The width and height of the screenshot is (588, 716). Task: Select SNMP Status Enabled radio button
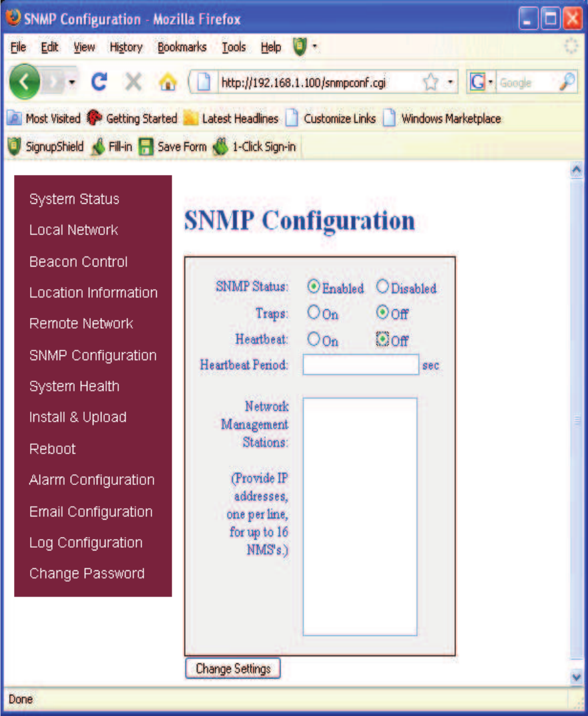(x=314, y=287)
